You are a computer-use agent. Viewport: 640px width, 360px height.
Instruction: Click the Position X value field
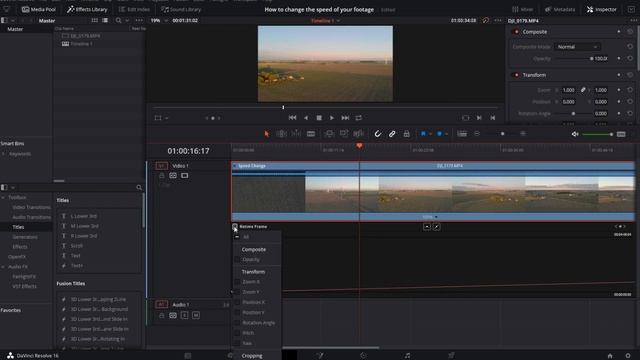tap(568, 102)
